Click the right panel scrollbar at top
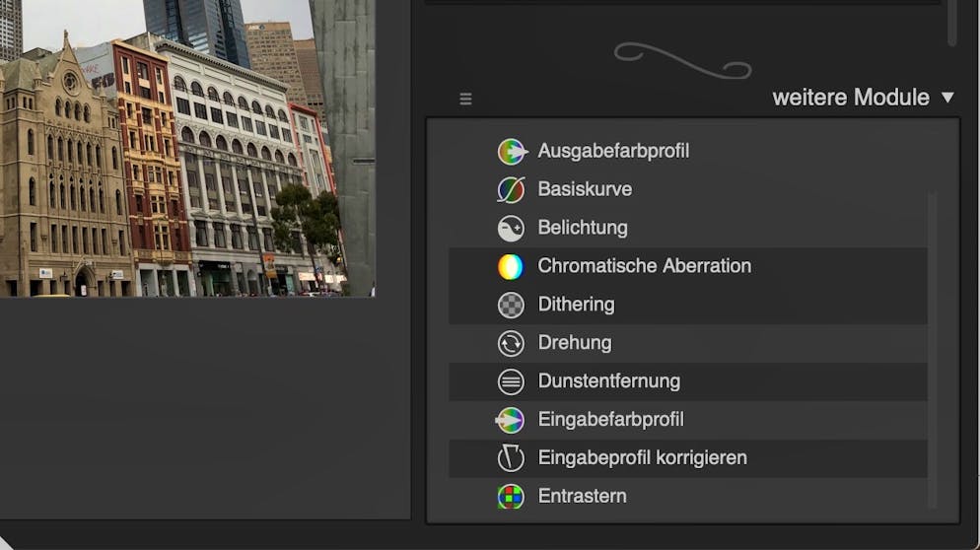The height and width of the screenshot is (550, 980). click(951, 22)
